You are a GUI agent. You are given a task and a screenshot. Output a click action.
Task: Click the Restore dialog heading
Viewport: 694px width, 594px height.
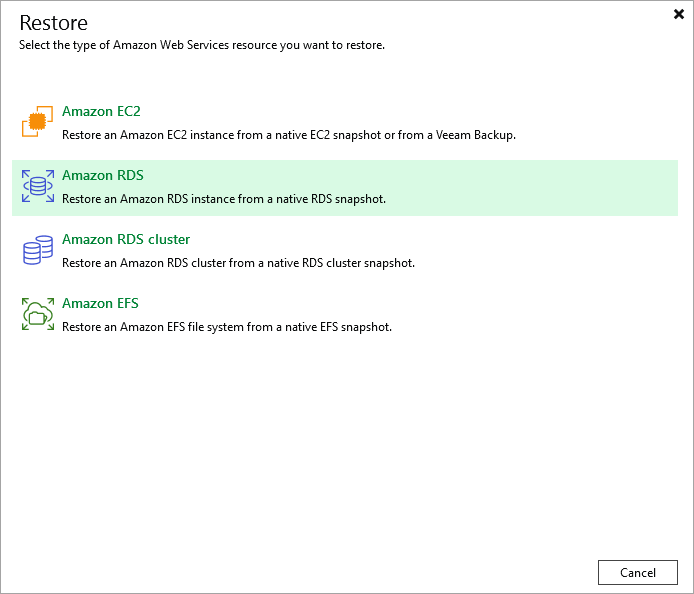point(53,23)
